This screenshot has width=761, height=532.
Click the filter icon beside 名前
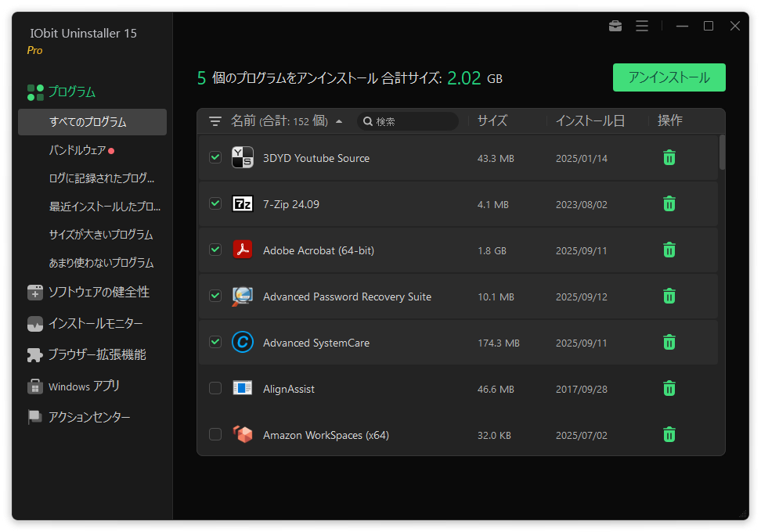tap(215, 121)
